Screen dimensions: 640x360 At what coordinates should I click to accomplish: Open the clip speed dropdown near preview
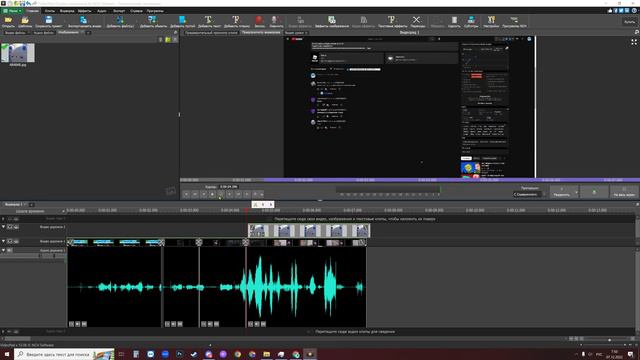(529, 194)
